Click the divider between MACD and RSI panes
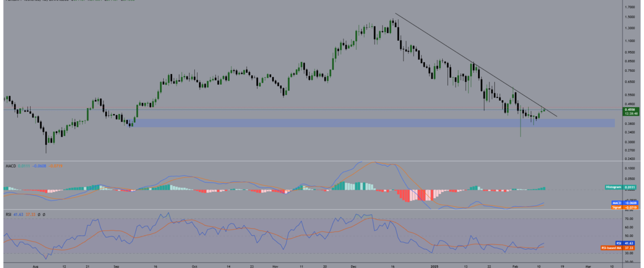This screenshot has height=268, width=644. (322, 210)
